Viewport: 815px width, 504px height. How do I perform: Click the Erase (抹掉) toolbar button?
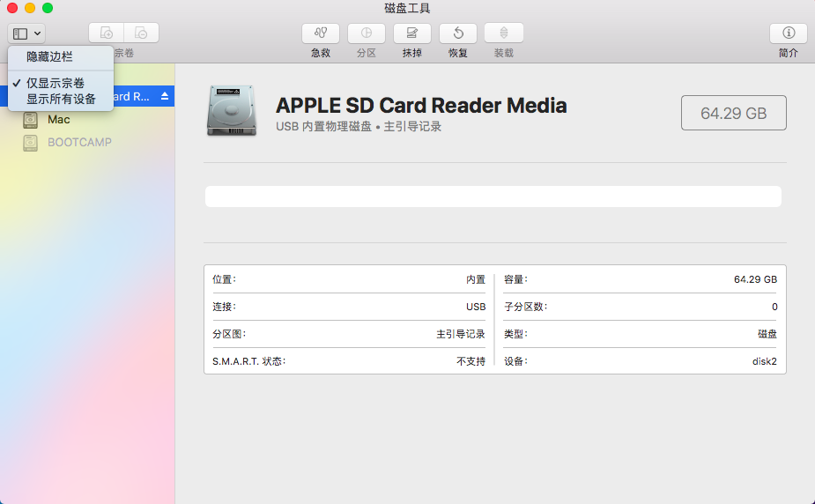pyautogui.click(x=412, y=33)
